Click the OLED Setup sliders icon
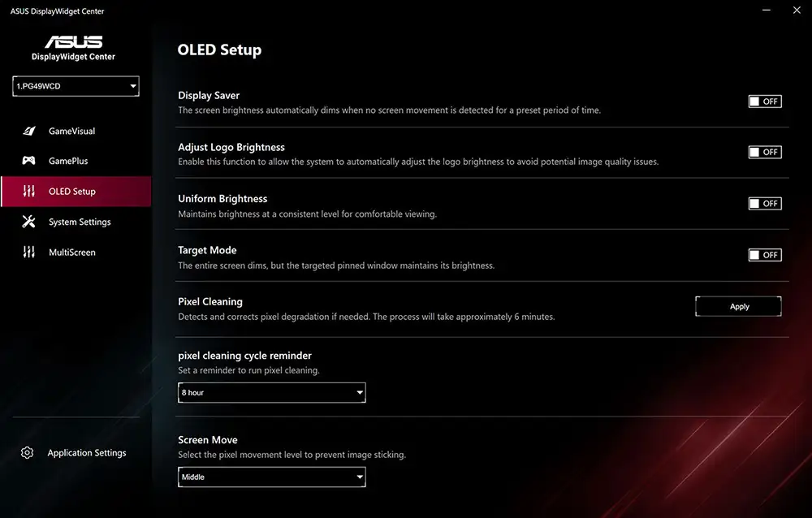 pyautogui.click(x=29, y=192)
